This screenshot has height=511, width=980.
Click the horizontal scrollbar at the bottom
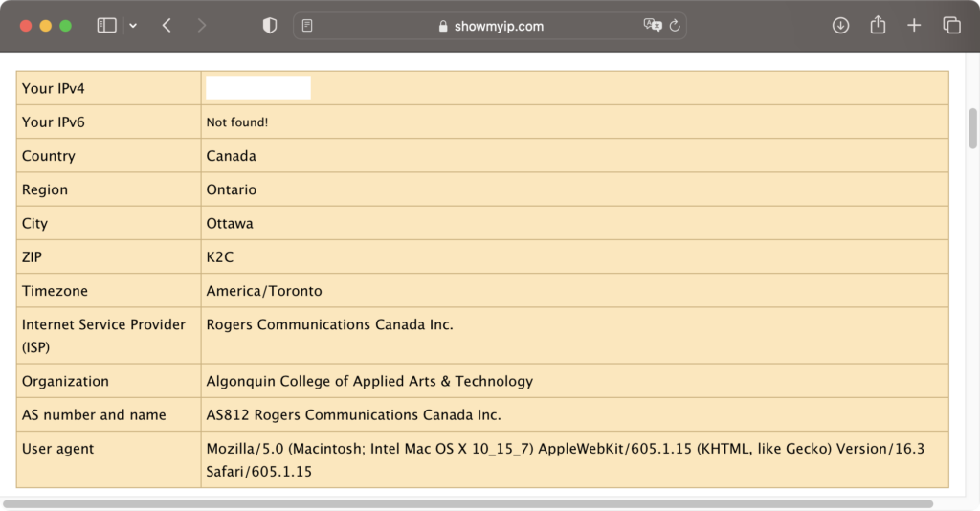[x=467, y=503]
